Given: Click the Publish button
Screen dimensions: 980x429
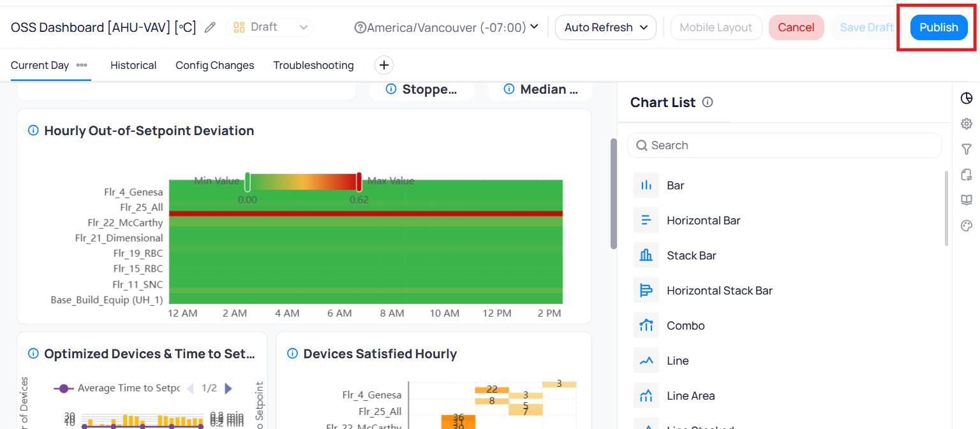Looking at the screenshot, I should coord(939,27).
